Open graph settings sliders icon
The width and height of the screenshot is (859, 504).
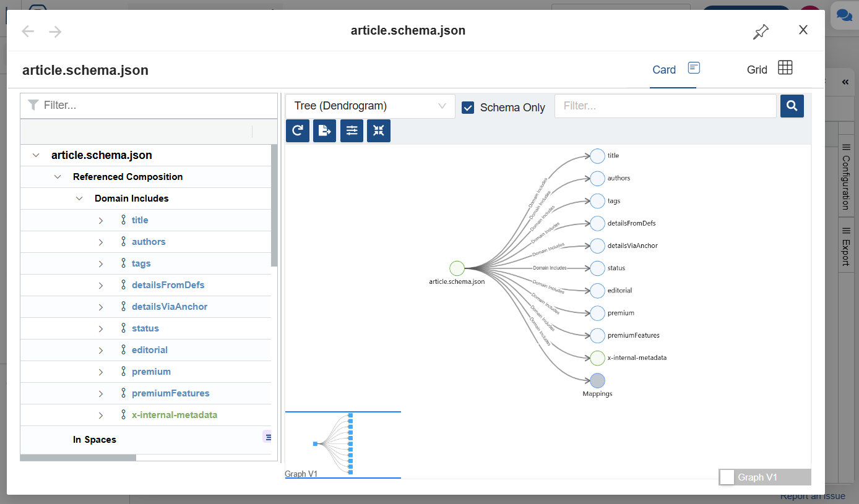pyautogui.click(x=352, y=130)
